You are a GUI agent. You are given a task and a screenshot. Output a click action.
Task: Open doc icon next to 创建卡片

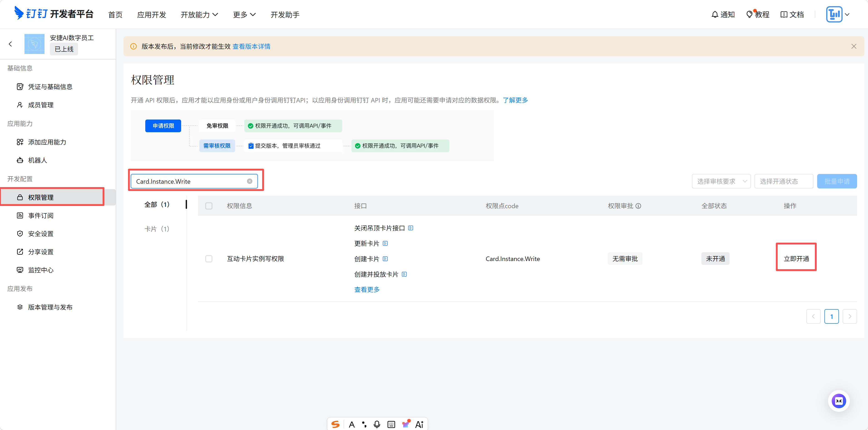[385, 259]
